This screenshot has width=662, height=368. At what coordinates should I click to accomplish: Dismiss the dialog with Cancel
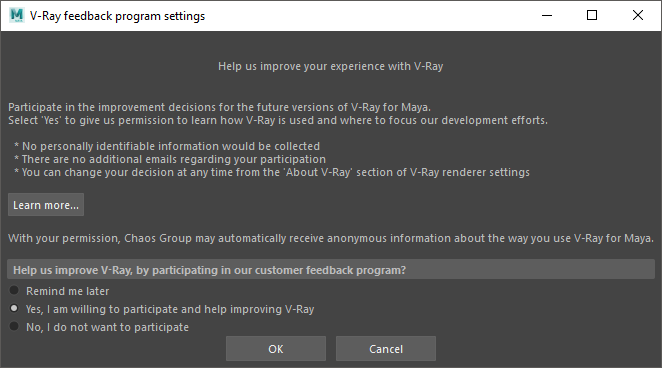pos(386,349)
